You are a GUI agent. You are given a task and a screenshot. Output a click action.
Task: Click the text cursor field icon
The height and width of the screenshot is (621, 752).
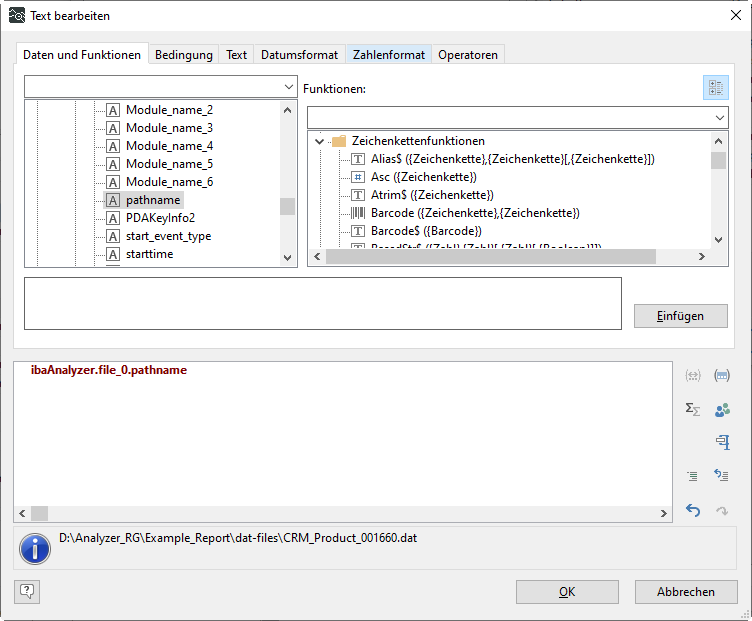coord(722,442)
